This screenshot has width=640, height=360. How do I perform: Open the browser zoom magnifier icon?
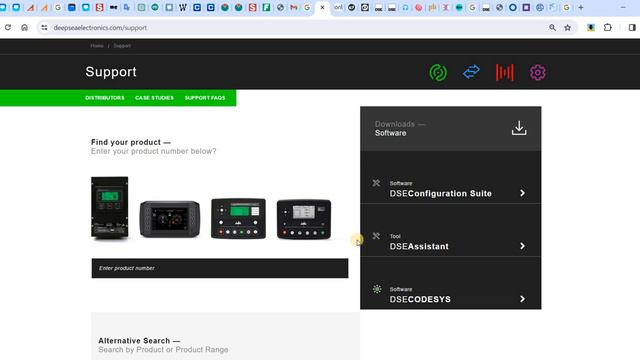tap(552, 27)
